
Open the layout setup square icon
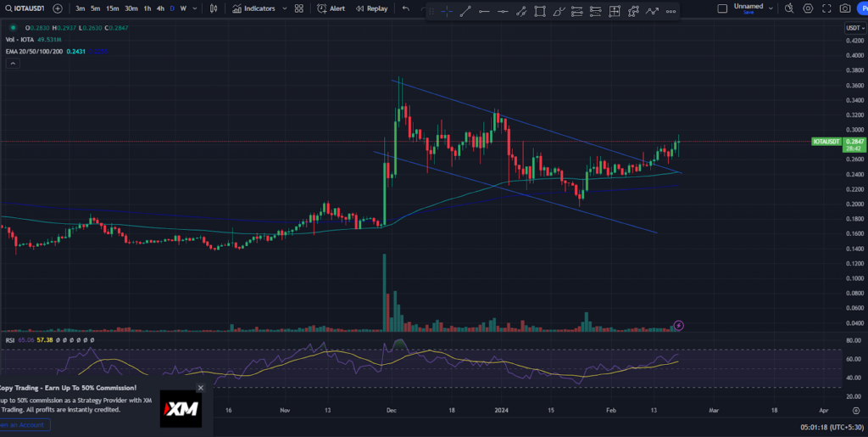[x=722, y=8]
